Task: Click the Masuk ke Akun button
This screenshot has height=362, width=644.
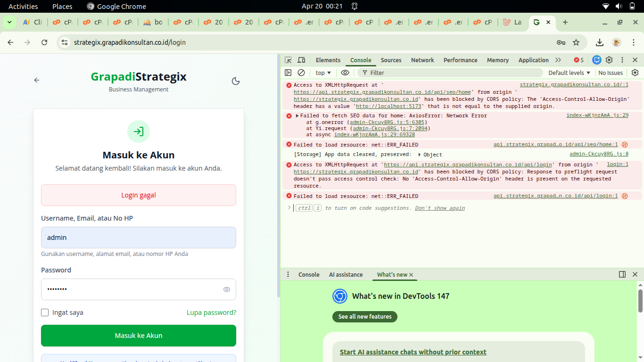Action: (139, 336)
